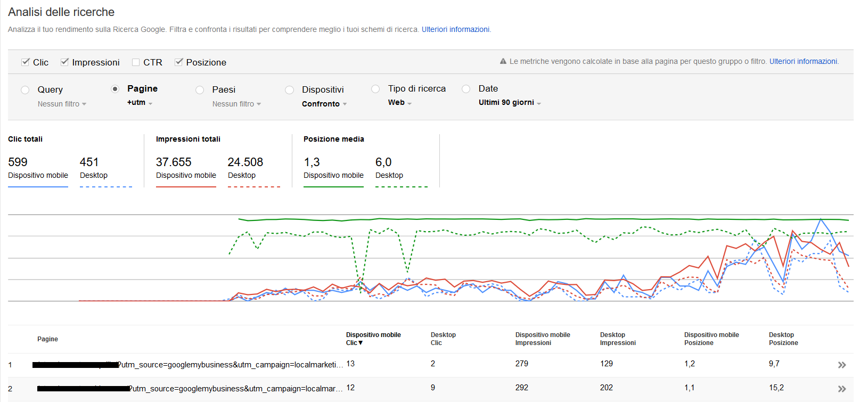Click row 2 desktop impressions value 202
Image resolution: width=868 pixels, height=402 pixels.
click(x=607, y=388)
